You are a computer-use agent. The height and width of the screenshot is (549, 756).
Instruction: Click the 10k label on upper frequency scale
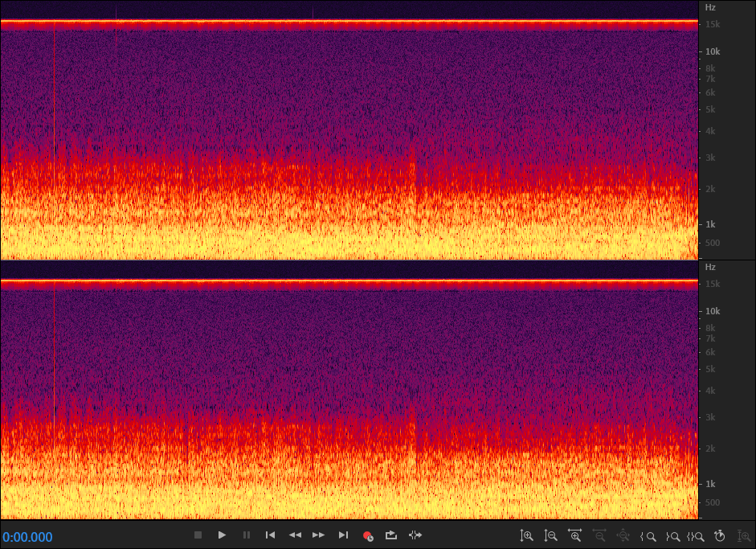pos(713,51)
